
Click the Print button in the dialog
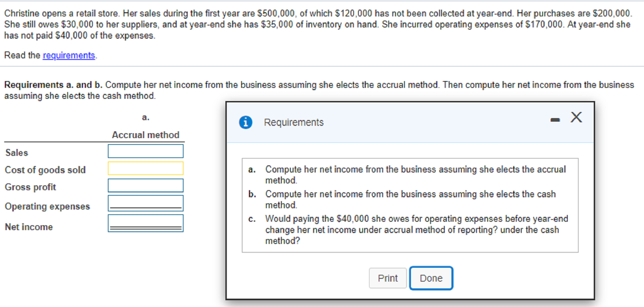388,278
